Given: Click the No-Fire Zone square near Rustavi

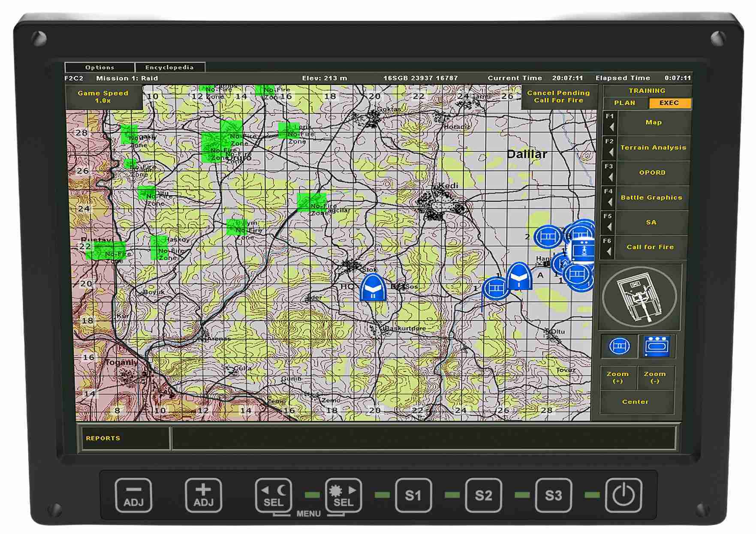Looking at the screenshot, I should pyautogui.click(x=105, y=250).
